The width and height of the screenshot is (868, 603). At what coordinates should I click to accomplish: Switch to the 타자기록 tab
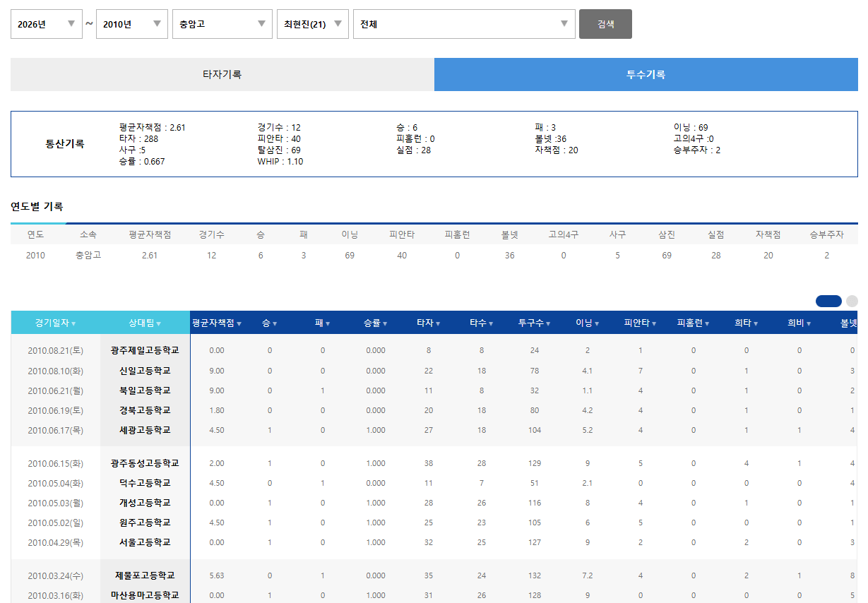(x=222, y=74)
